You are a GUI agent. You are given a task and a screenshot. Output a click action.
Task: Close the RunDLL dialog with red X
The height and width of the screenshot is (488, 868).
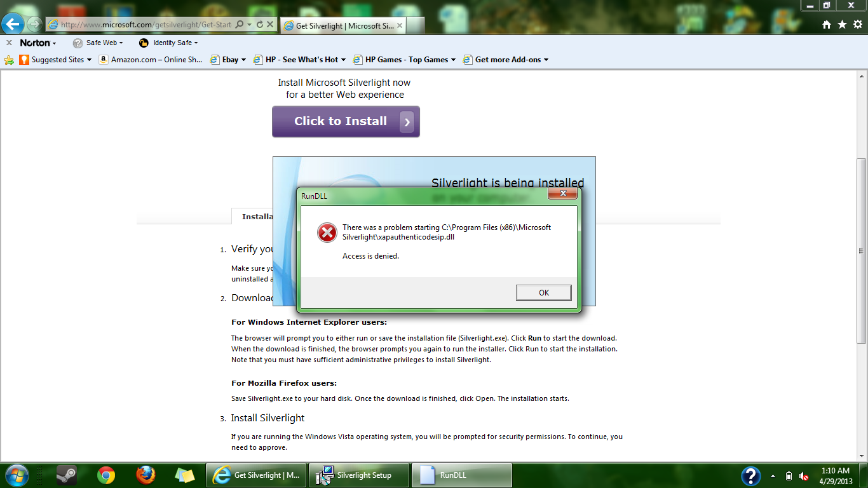coord(562,194)
